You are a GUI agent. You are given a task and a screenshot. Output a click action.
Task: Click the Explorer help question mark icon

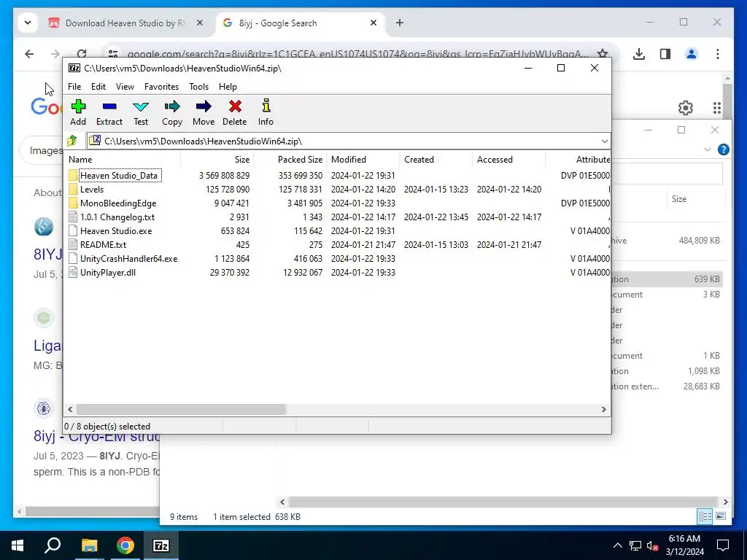click(723, 149)
